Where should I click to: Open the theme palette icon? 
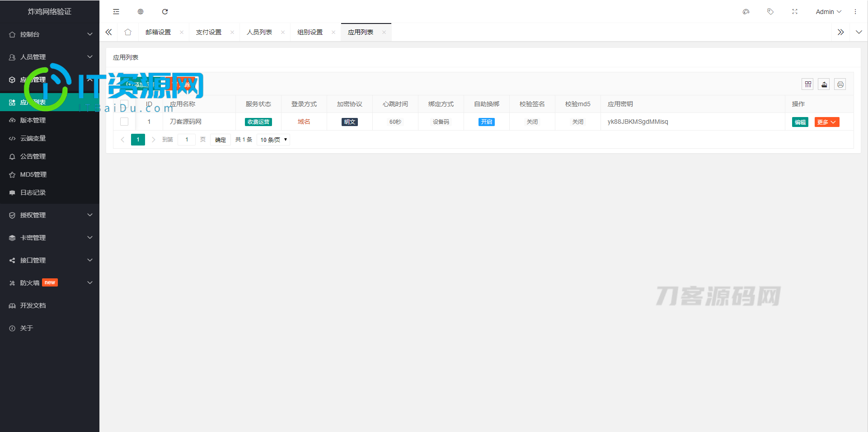pyautogui.click(x=746, y=12)
